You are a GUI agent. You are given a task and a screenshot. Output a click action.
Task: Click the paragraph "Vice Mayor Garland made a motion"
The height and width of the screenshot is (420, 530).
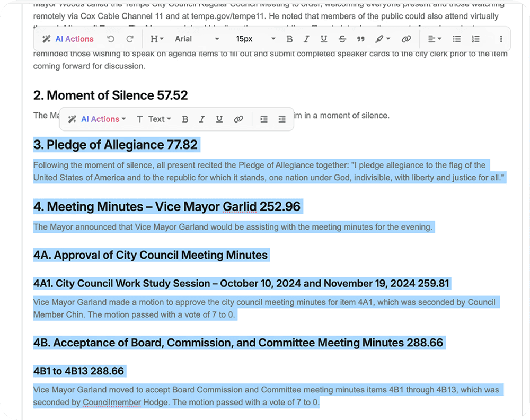(266, 309)
